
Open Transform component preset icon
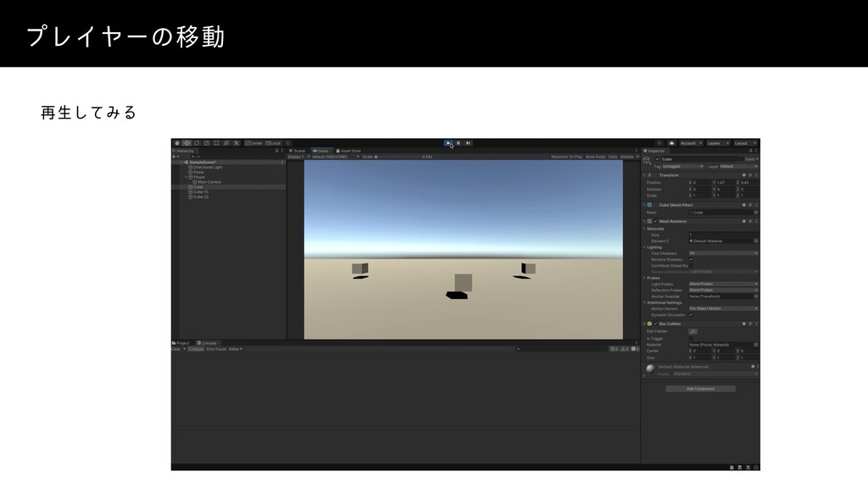coord(750,175)
